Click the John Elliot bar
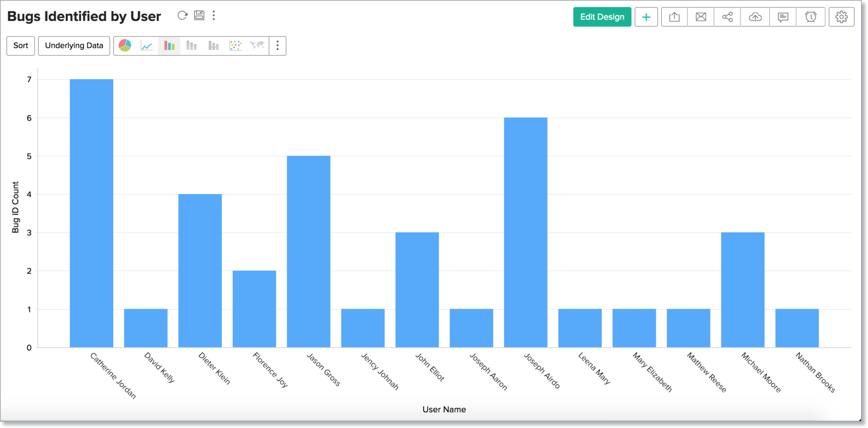 [417, 290]
